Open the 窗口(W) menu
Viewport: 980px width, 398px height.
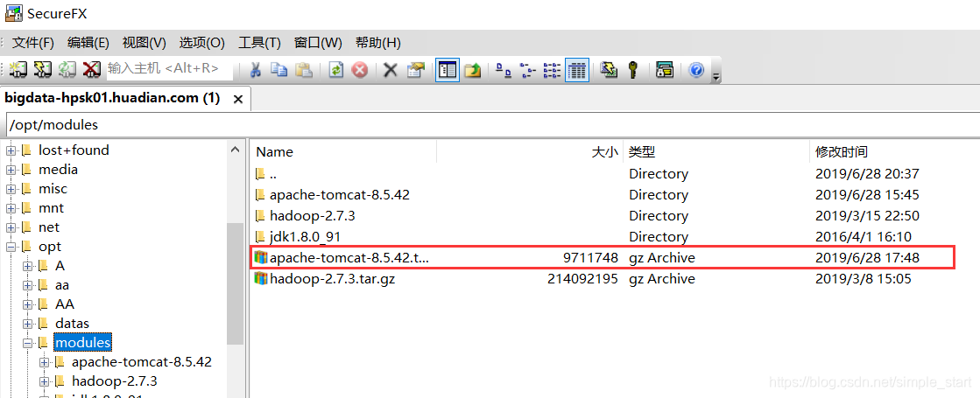pos(318,43)
